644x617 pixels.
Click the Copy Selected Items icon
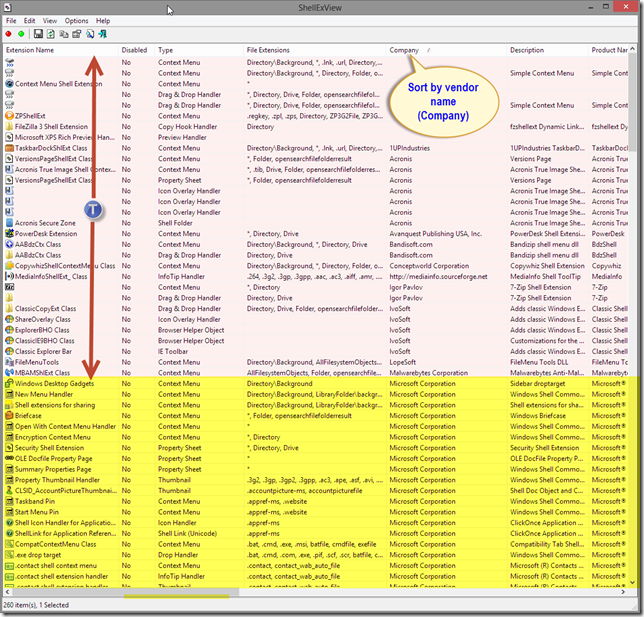point(63,34)
